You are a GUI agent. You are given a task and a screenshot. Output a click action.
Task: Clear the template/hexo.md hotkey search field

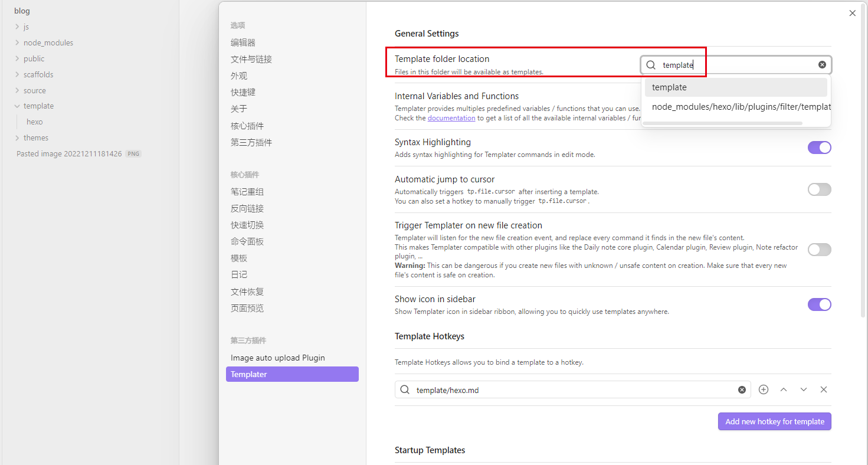tap(742, 389)
